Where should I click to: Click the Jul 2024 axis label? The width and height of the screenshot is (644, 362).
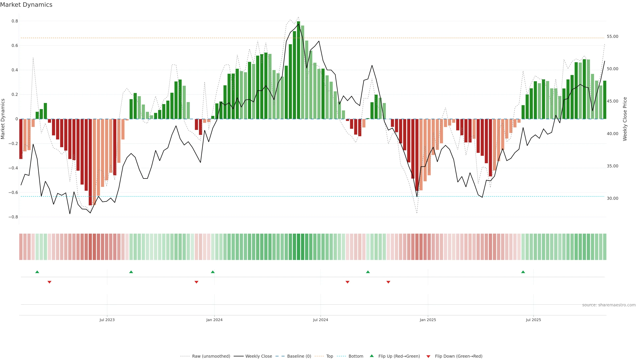click(x=320, y=320)
